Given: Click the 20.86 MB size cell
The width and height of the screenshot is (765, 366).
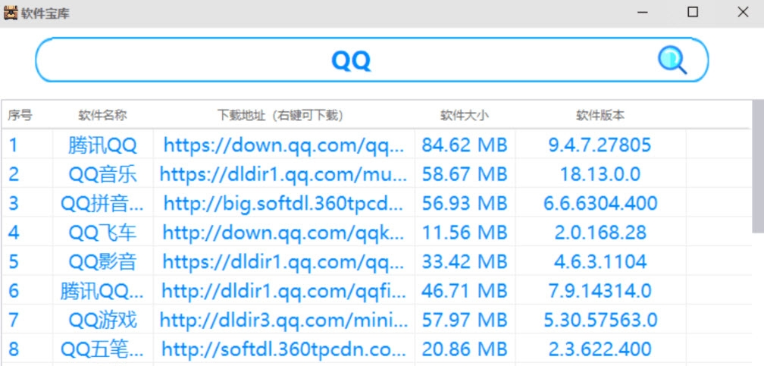Looking at the screenshot, I should 464,349.
